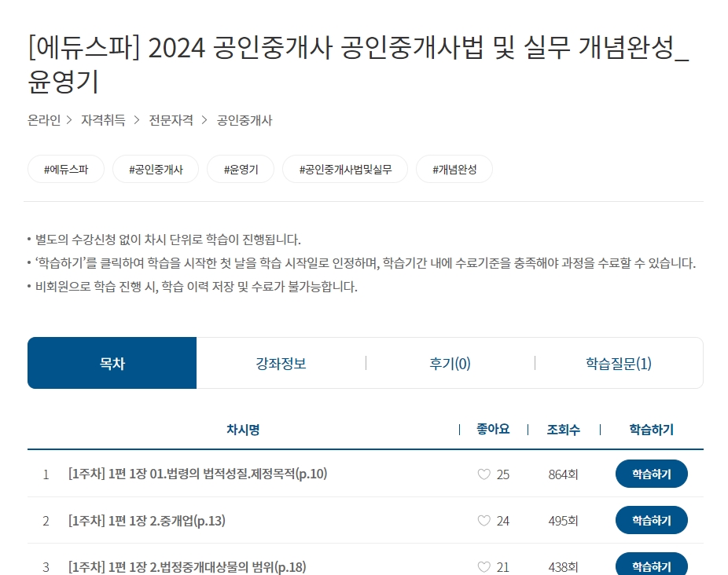728x575 pixels.
Task: Click the #개념완성 hashtag
Action: click(x=454, y=169)
